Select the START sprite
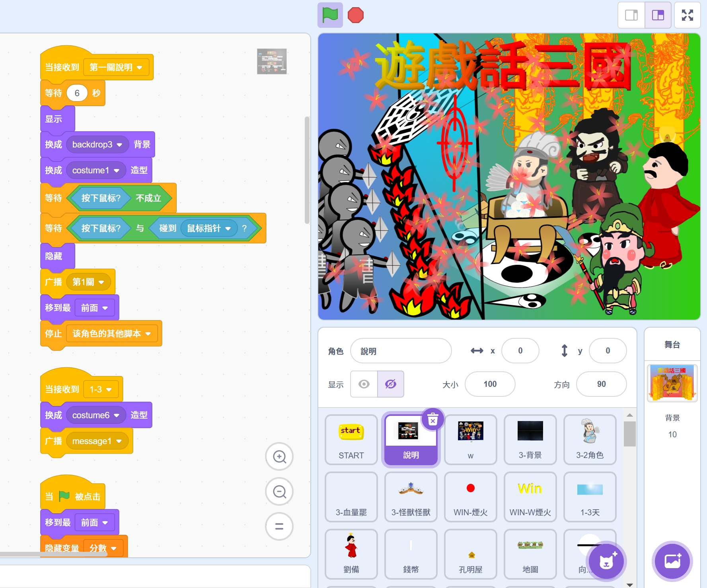 pos(351,439)
